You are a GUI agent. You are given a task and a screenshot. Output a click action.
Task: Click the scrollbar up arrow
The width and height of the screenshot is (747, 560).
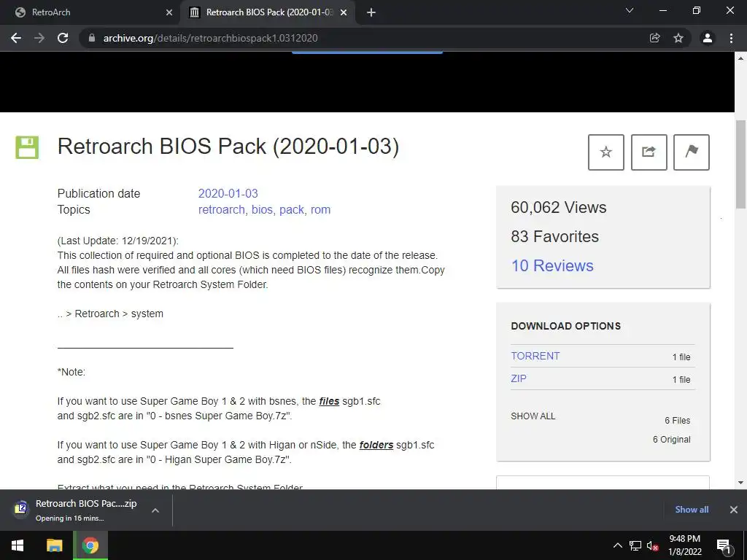tap(741, 58)
